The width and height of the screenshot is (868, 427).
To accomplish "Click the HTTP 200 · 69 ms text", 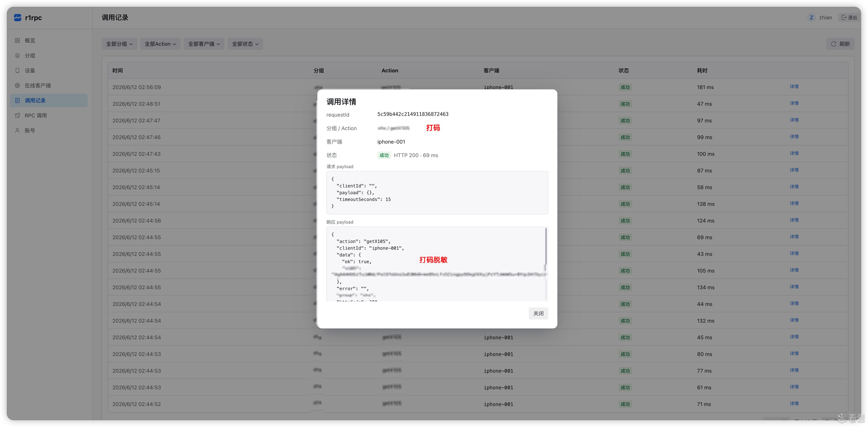I will (416, 155).
